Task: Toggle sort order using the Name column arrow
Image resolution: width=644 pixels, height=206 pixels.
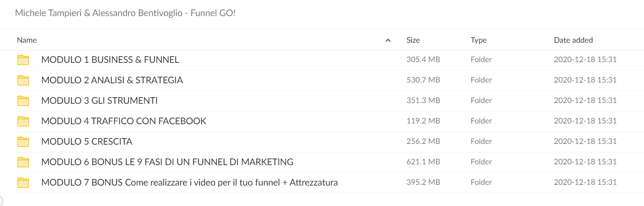Action: coord(388,40)
